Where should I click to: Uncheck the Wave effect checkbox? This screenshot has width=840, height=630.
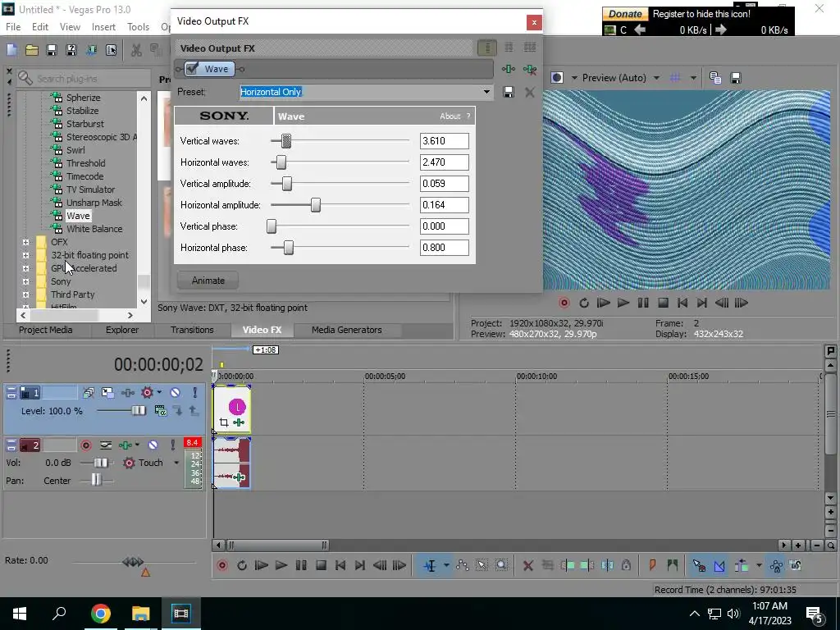pos(193,69)
